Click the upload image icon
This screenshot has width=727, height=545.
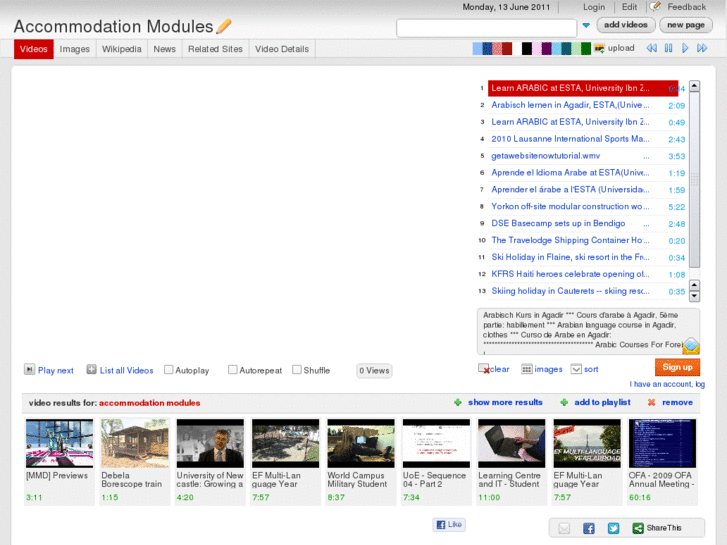pyautogui.click(x=599, y=48)
